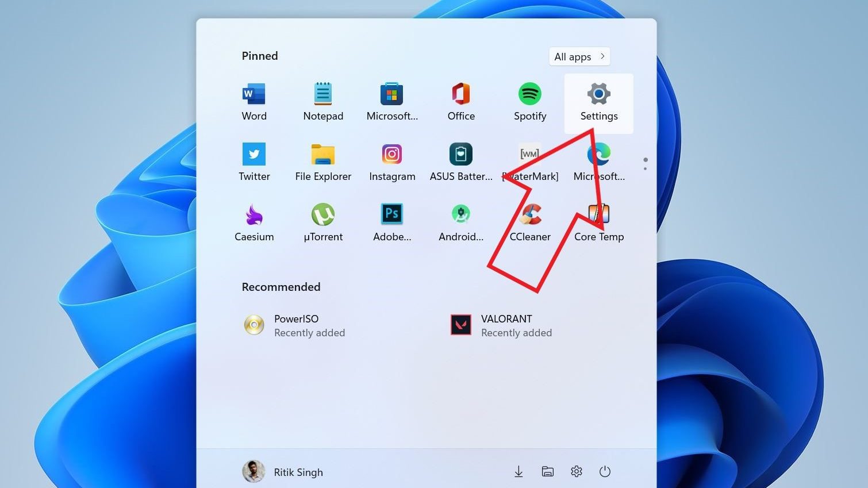The height and width of the screenshot is (488, 868).
Task: Open Android Studio
Action: 461,224
